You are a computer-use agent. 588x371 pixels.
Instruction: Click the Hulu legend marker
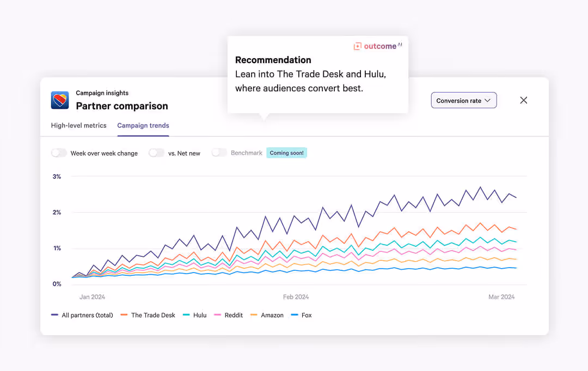tap(185, 315)
